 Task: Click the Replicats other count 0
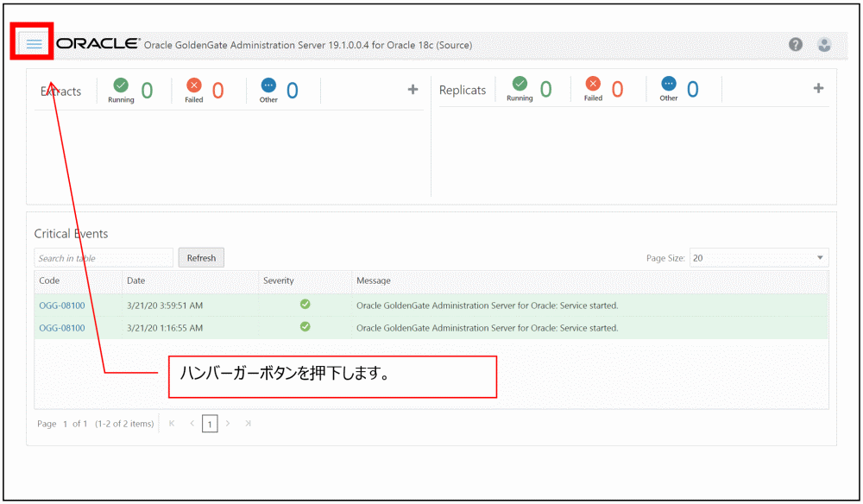pos(692,89)
